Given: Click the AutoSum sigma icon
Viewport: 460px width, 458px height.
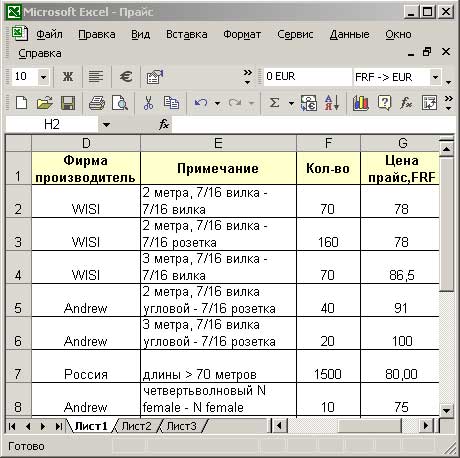Looking at the screenshot, I should 274,103.
